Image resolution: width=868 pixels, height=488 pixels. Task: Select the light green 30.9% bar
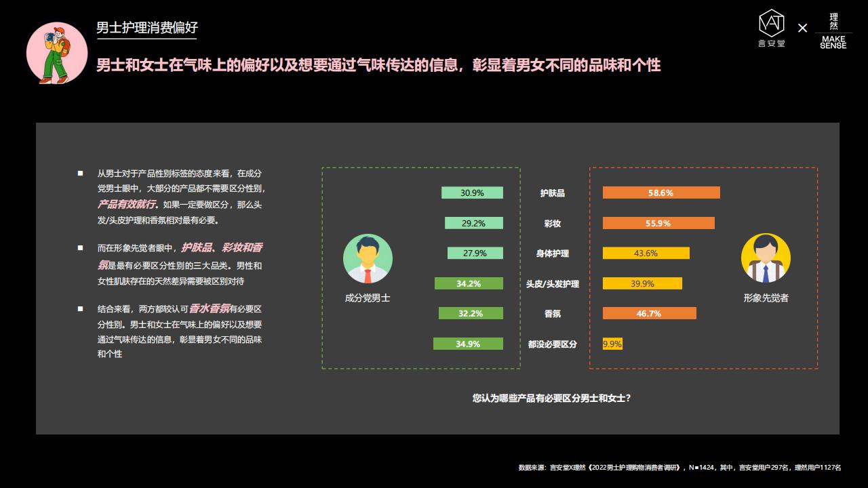(x=472, y=193)
